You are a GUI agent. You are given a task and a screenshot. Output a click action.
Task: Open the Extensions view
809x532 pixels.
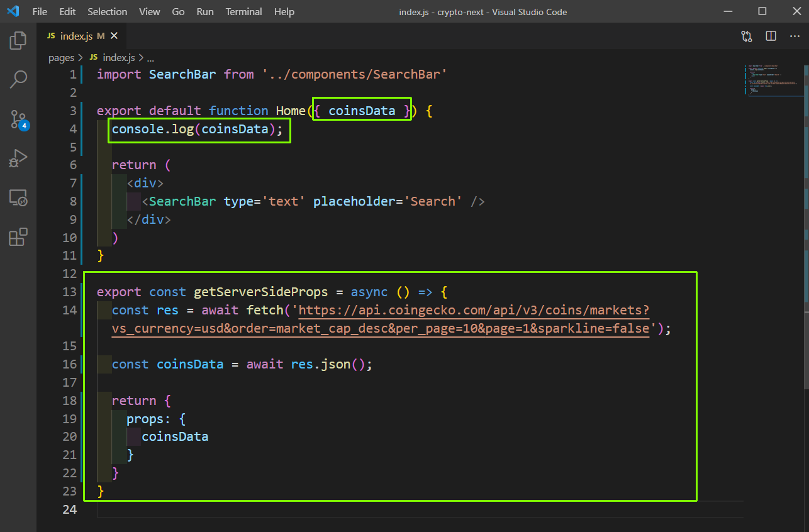click(18, 237)
